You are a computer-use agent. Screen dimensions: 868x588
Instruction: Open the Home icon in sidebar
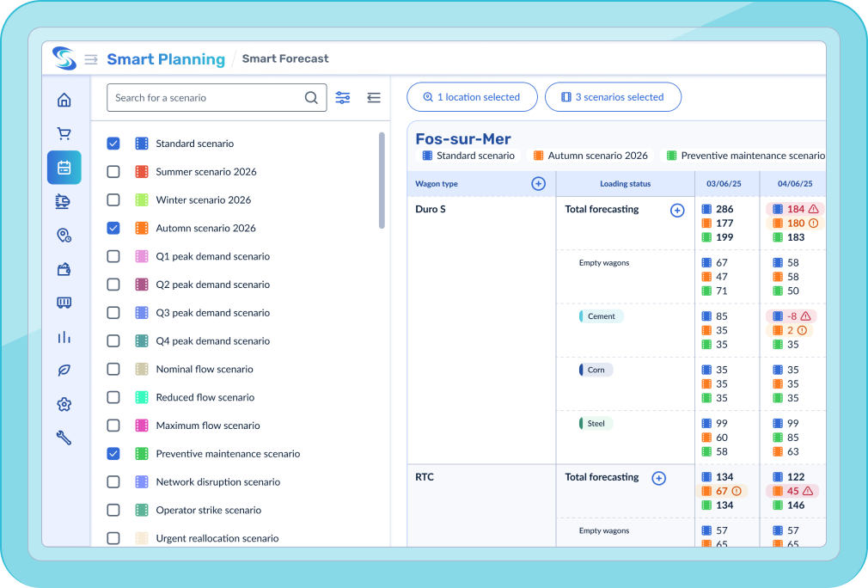tap(64, 101)
